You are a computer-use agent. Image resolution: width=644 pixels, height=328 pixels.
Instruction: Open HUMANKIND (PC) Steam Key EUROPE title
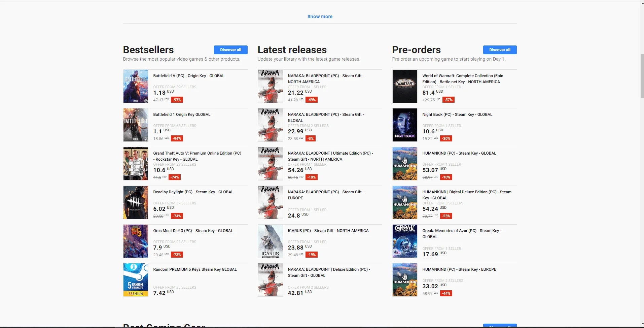tap(459, 269)
